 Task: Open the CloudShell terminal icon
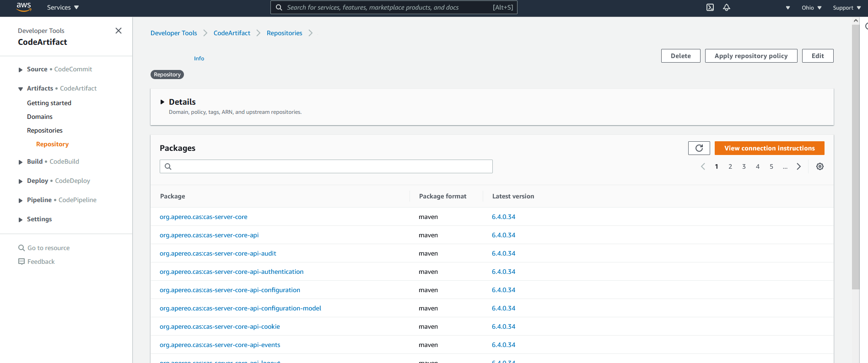pyautogui.click(x=710, y=7)
